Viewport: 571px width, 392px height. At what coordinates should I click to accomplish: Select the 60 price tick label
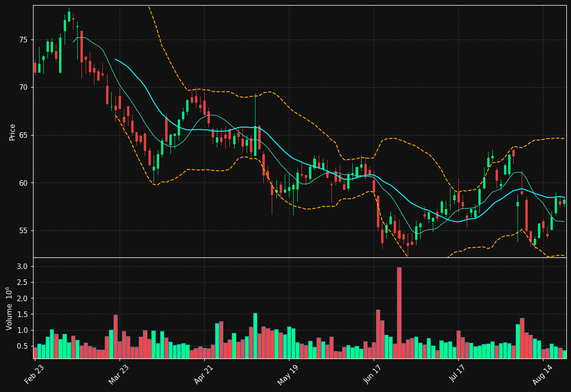tap(23, 183)
